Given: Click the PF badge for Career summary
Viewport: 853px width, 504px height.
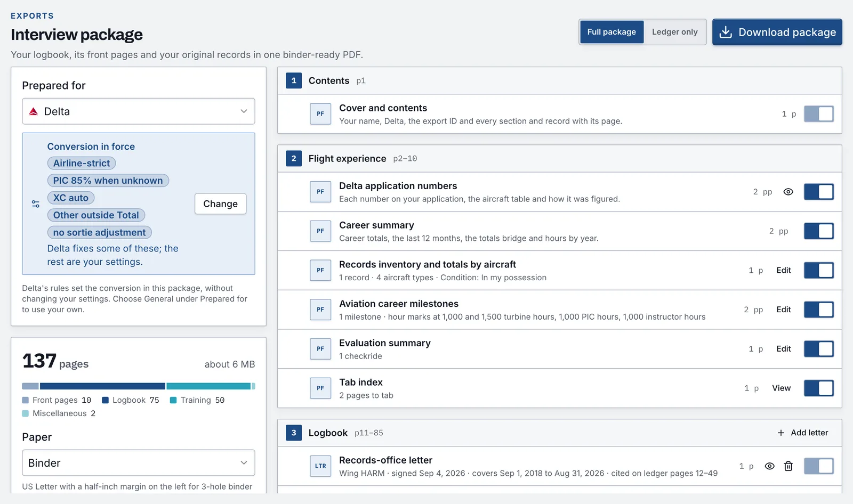Looking at the screenshot, I should coord(320,231).
